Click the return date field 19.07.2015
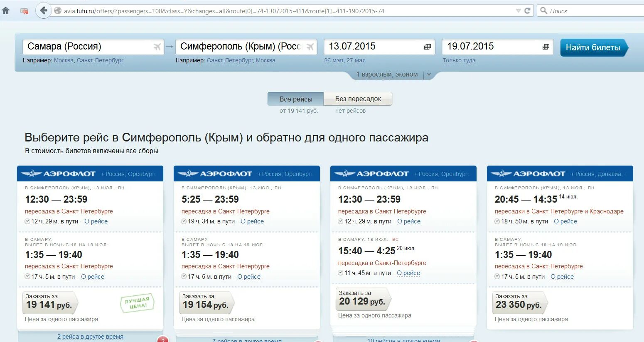The image size is (644, 342). (x=498, y=47)
